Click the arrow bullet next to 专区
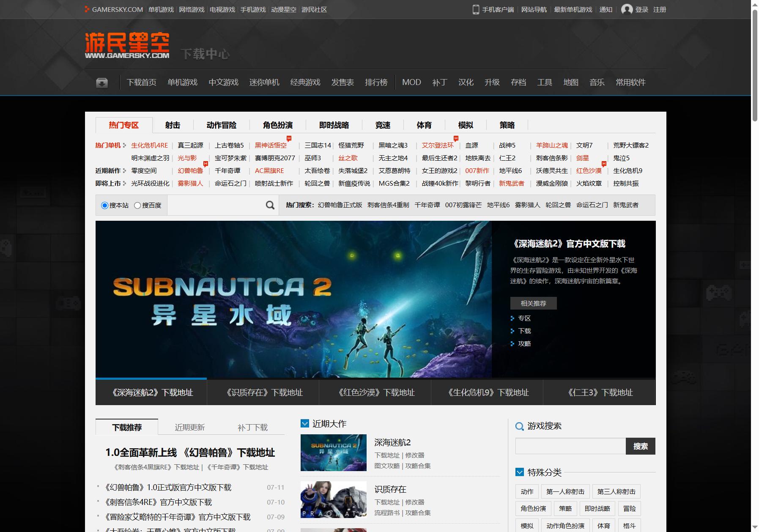The image size is (759, 532). [512, 318]
